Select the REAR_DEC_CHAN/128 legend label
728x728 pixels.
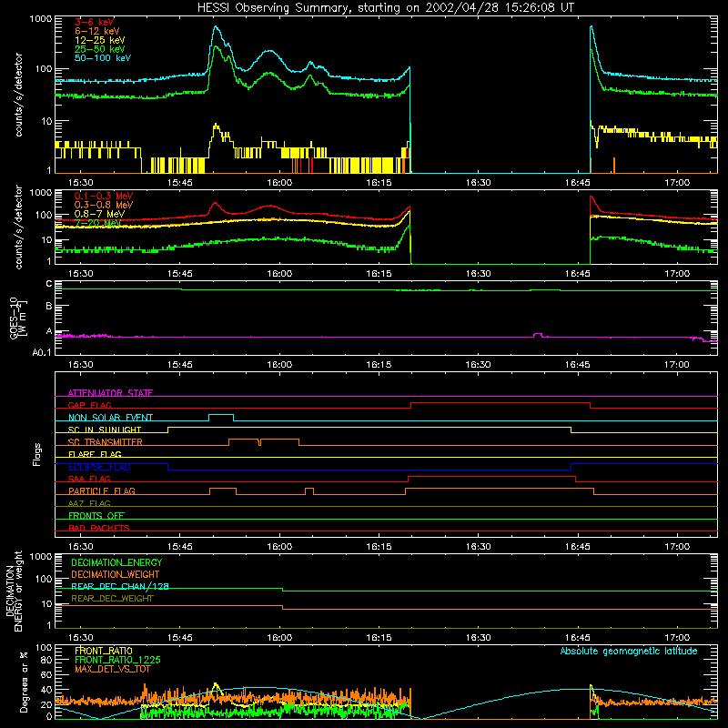point(120,586)
